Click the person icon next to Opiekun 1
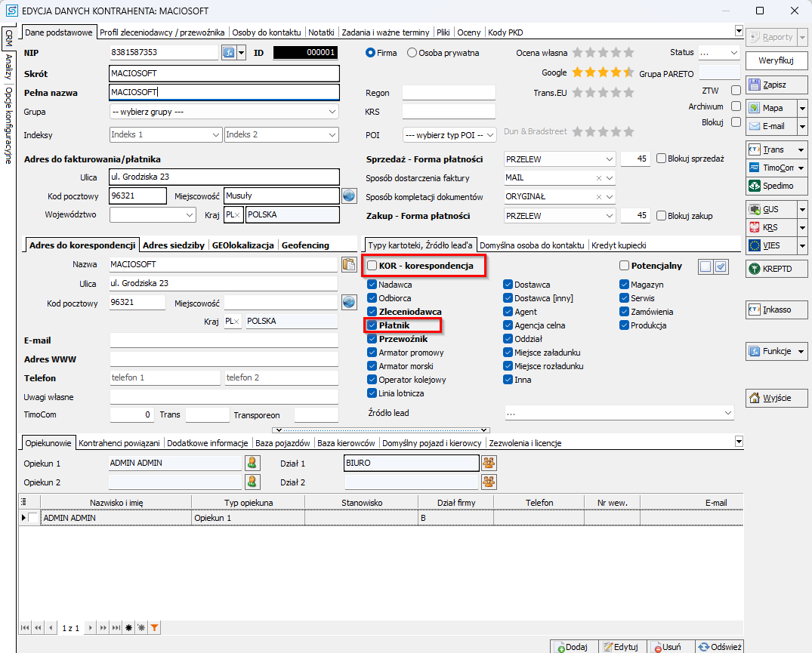 pos(252,463)
